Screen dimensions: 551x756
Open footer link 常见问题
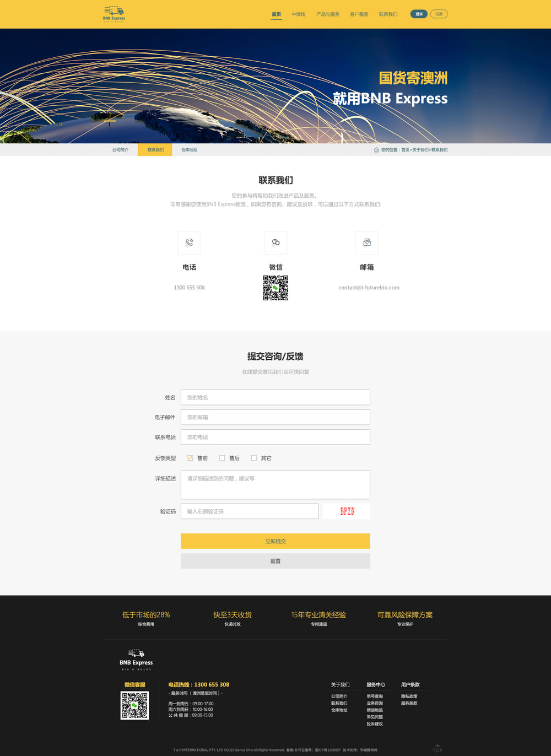375,717
